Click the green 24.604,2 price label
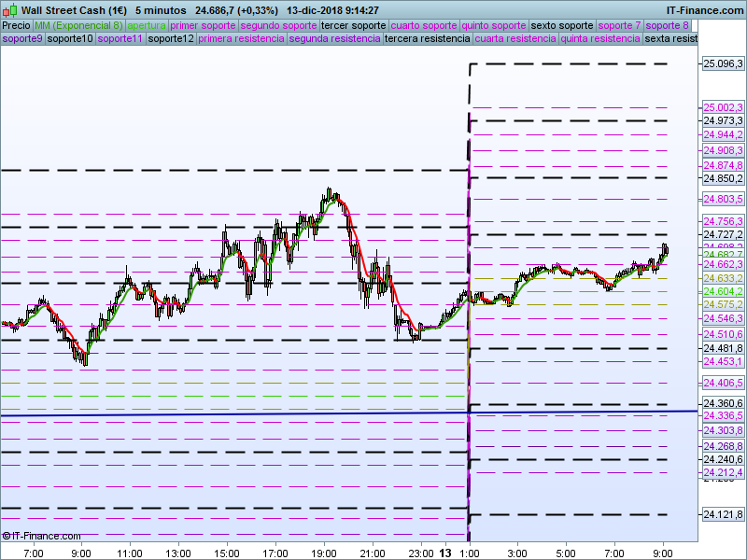 click(723, 292)
